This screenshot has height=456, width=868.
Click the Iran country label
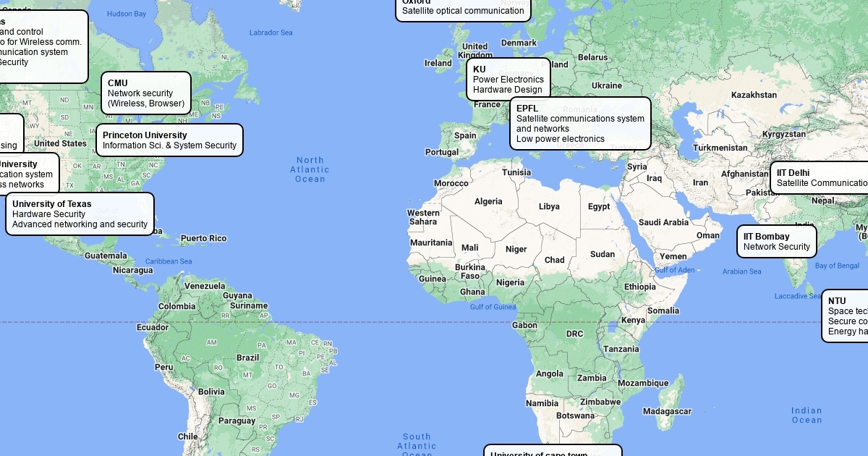click(x=701, y=182)
